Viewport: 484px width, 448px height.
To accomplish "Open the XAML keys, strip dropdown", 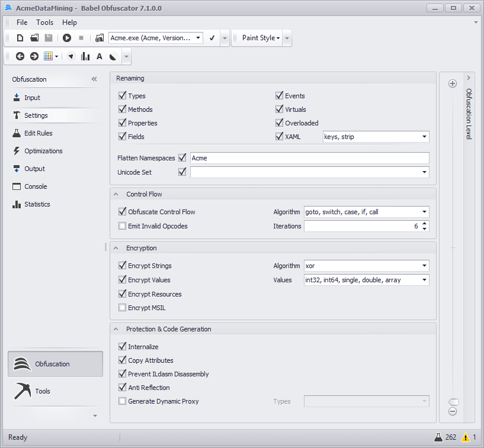I will pyautogui.click(x=424, y=137).
